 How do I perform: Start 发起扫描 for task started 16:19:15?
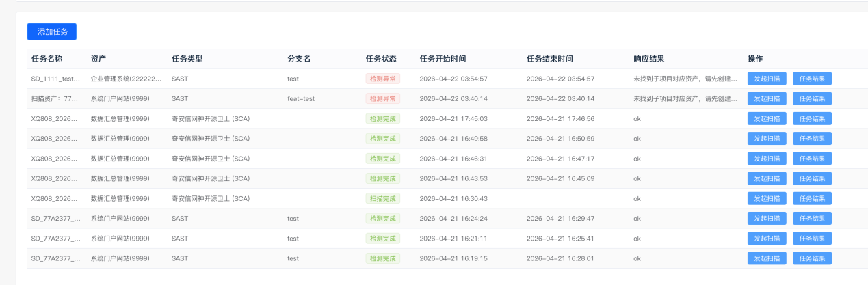point(767,258)
